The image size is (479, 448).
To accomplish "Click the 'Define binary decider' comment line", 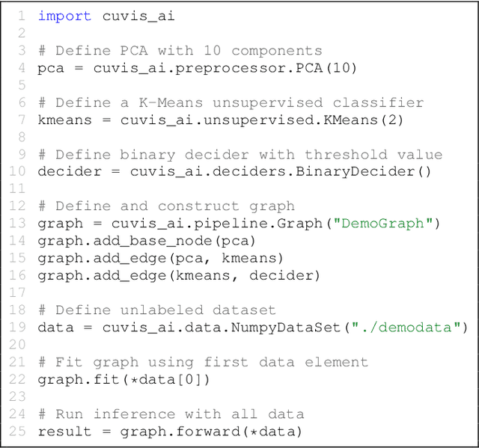I will 239,155.
